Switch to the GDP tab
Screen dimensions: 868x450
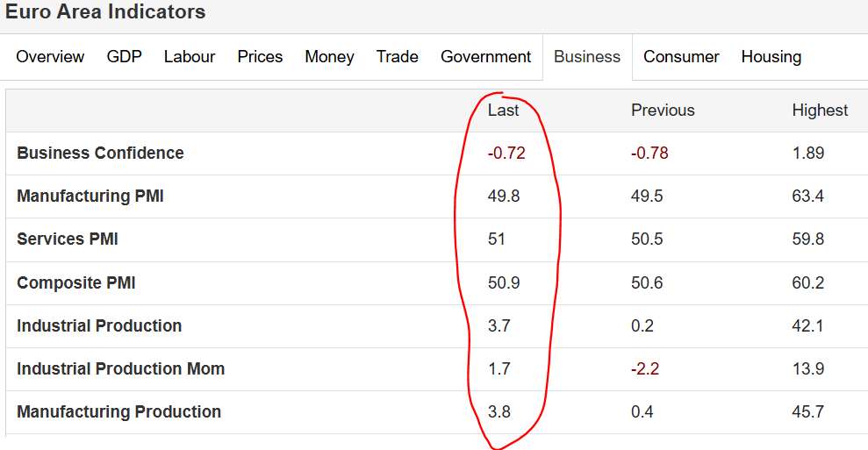pyautogui.click(x=124, y=56)
